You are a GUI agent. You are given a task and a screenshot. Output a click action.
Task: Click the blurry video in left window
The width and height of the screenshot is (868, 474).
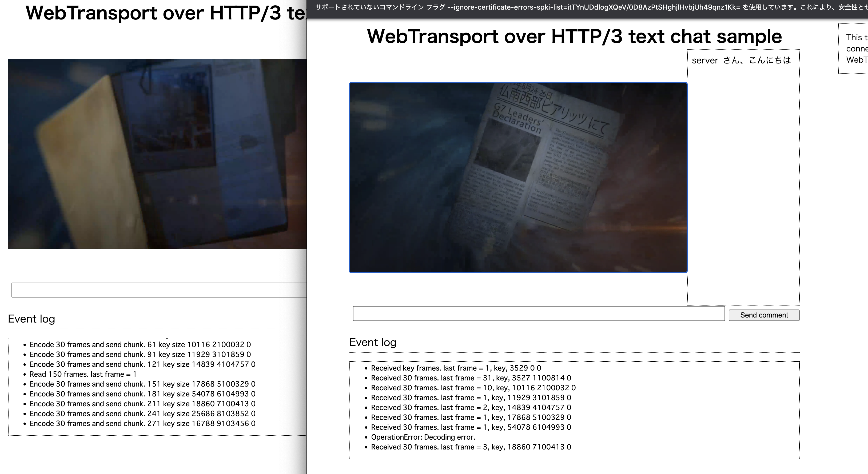click(x=157, y=154)
